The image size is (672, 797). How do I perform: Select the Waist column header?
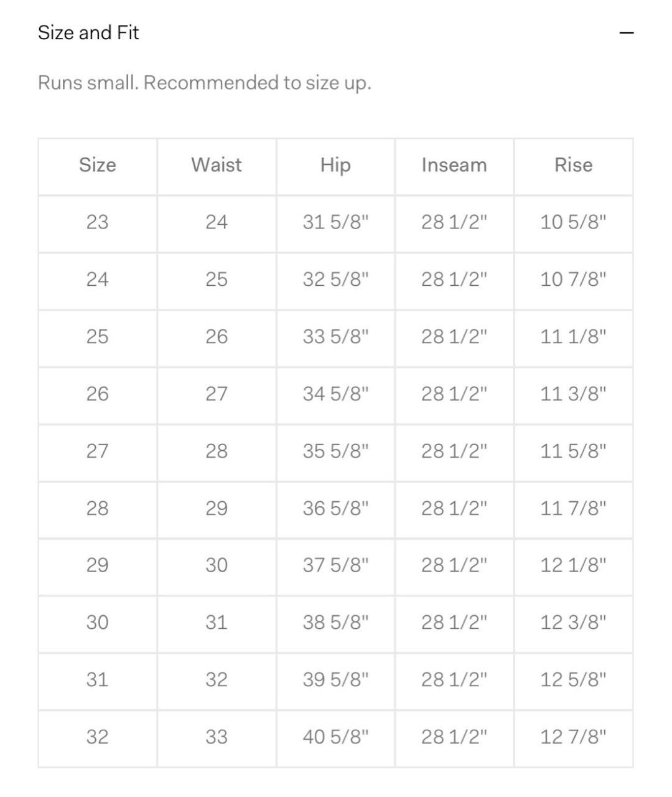pos(217,165)
